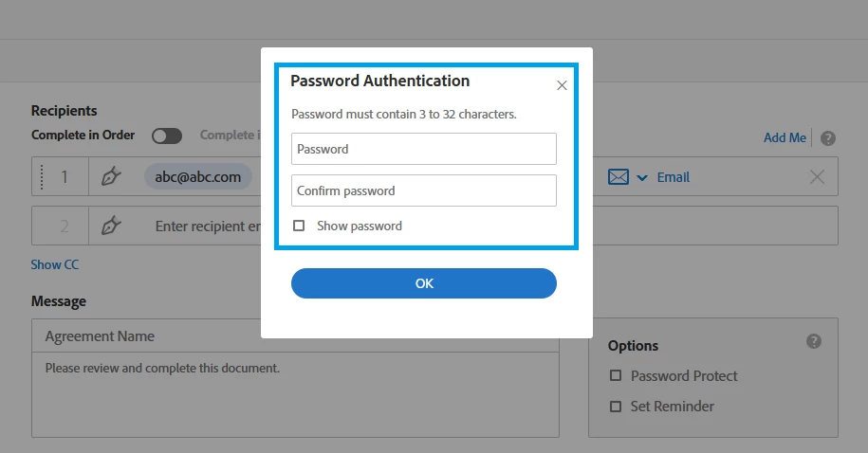Open the recipients help question icon
Image resolution: width=868 pixels, height=453 pixels.
click(828, 138)
